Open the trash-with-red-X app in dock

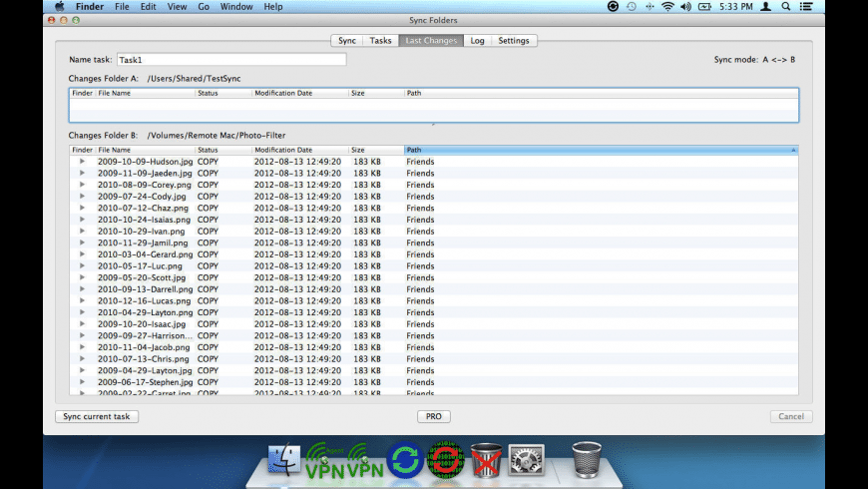pyautogui.click(x=486, y=460)
